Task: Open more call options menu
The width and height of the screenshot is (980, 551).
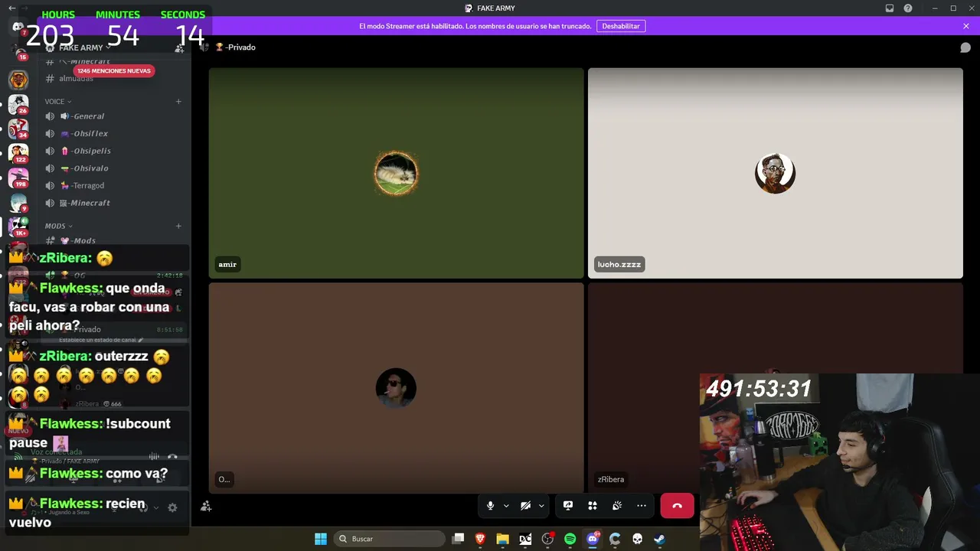Action: pyautogui.click(x=642, y=506)
